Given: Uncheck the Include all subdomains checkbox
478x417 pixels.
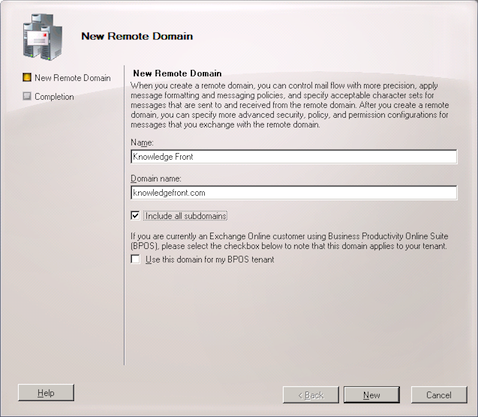Looking at the screenshot, I should 135,215.
